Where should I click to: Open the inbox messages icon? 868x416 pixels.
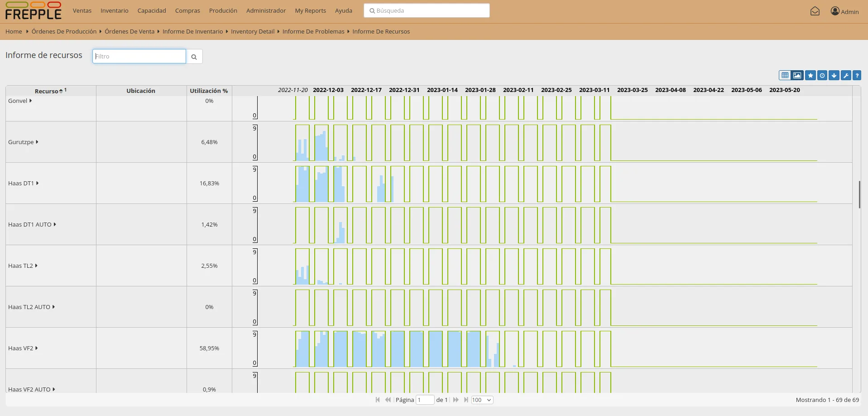point(815,11)
